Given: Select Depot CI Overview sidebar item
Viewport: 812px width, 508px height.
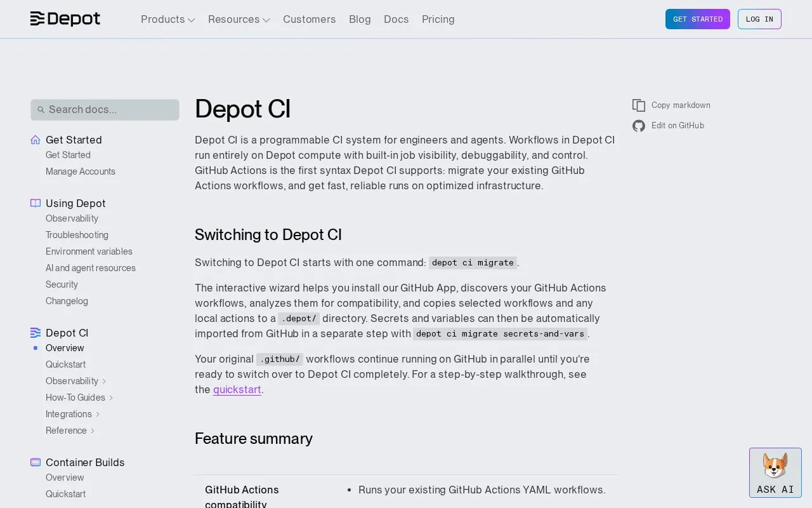Looking at the screenshot, I should (x=65, y=348).
